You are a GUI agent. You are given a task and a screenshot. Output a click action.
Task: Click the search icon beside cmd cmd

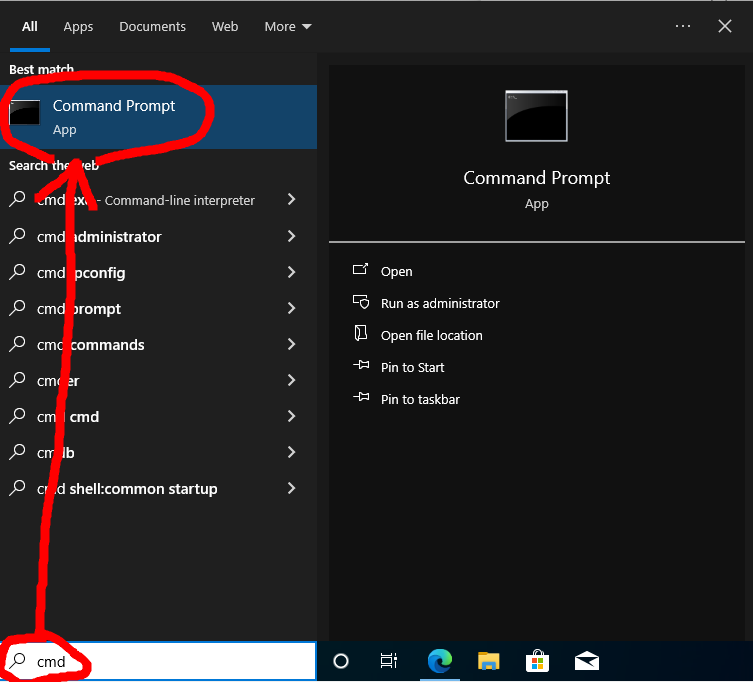pyautogui.click(x=17, y=416)
